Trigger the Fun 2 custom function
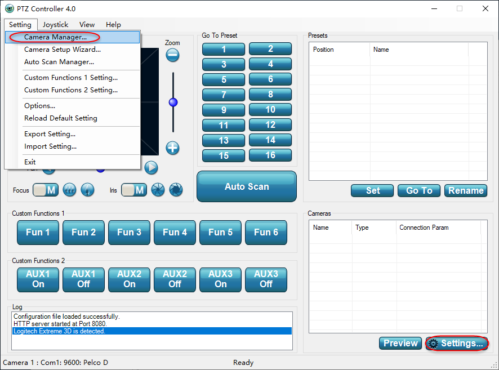Viewport: 499px width, 370px height. pyautogui.click(x=84, y=232)
